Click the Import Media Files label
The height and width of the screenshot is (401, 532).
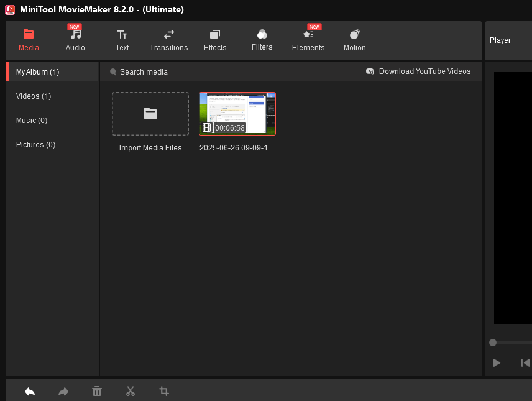tap(150, 148)
